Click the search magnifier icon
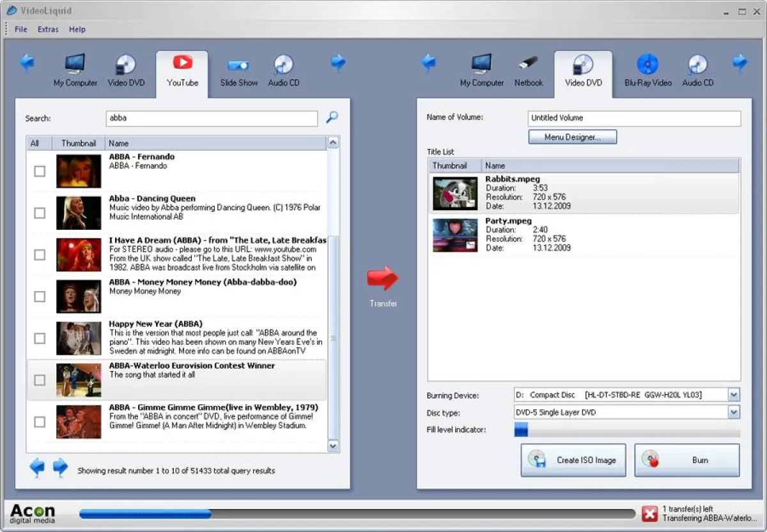The width and height of the screenshot is (767, 532). (x=332, y=118)
